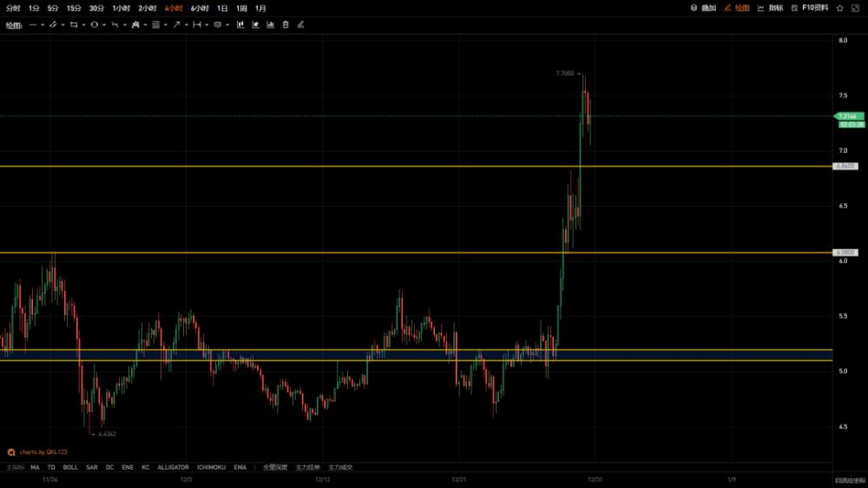This screenshot has width=868, height=488.
Task: Click the bar chart volume tool icon
Action: [270, 25]
